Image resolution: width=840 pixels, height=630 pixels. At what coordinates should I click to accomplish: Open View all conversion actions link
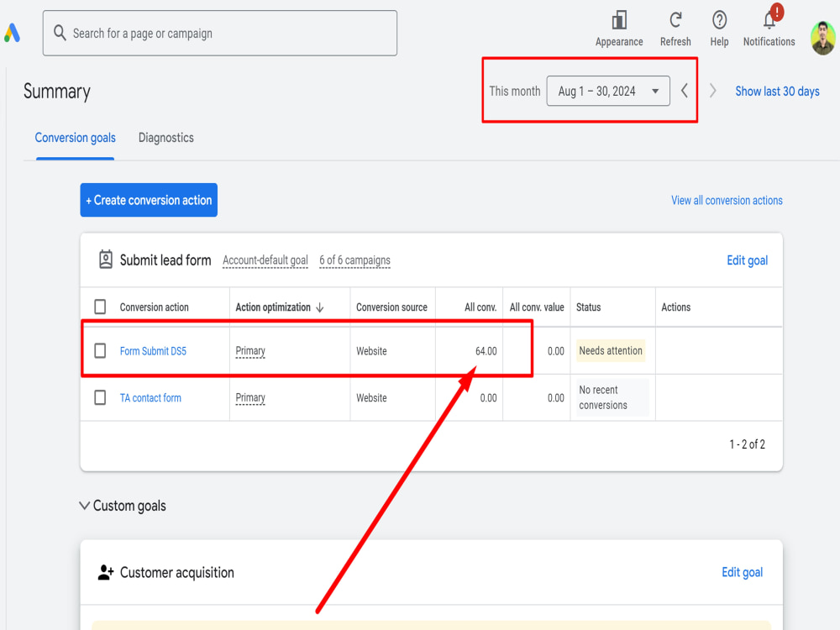pyautogui.click(x=727, y=201)
